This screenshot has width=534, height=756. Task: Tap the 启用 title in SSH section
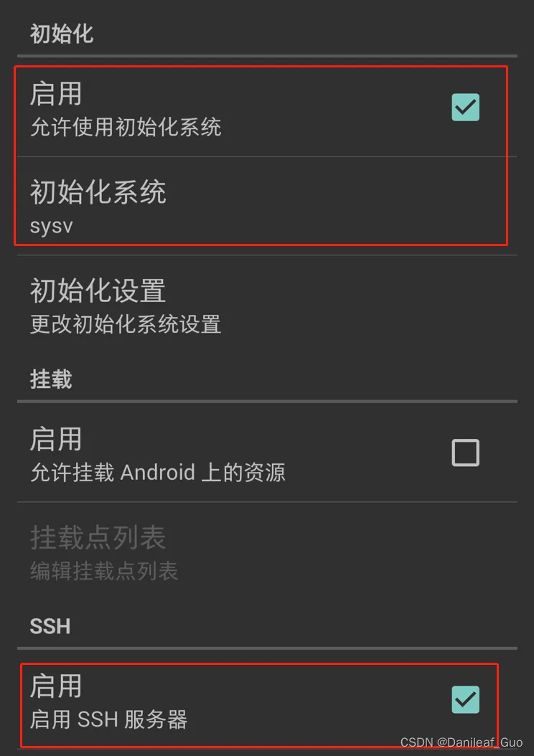(56, 686)
